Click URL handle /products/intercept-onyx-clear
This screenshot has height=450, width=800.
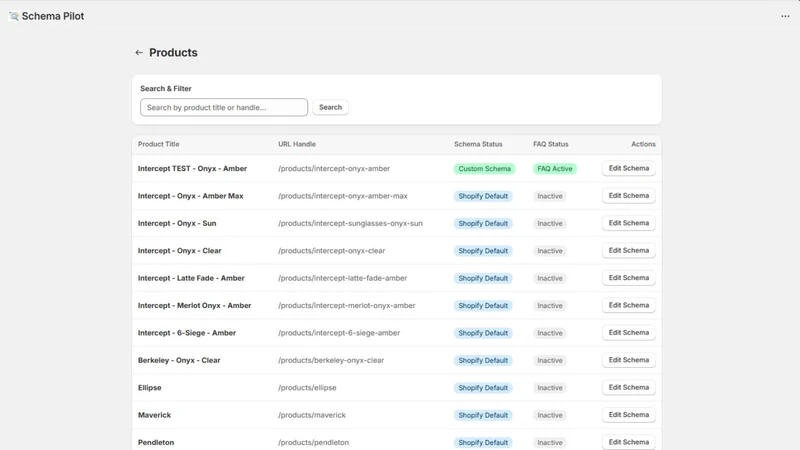point(332,251)
